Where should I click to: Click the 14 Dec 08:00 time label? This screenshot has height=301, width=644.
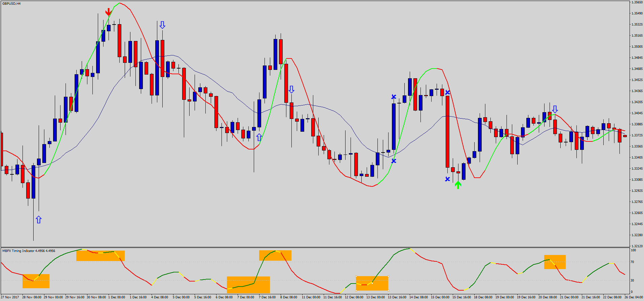coord(419,297)
